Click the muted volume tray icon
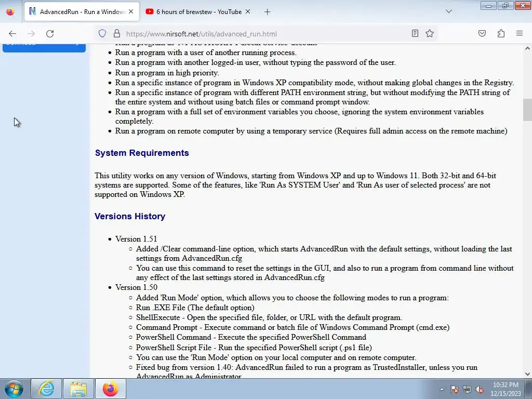Viewport: 532px width, 399px height. click(x=480, y=390)
